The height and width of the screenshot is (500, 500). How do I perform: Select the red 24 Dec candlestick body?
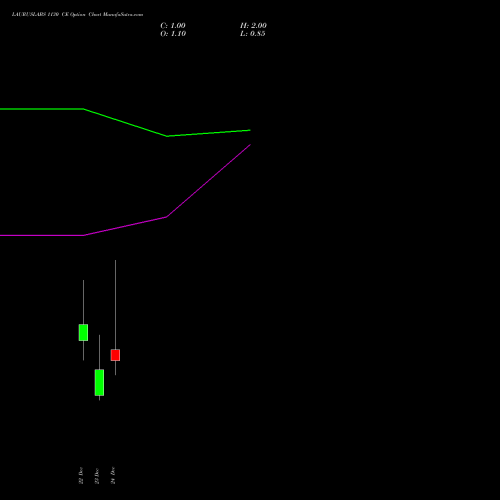point(115,355)
